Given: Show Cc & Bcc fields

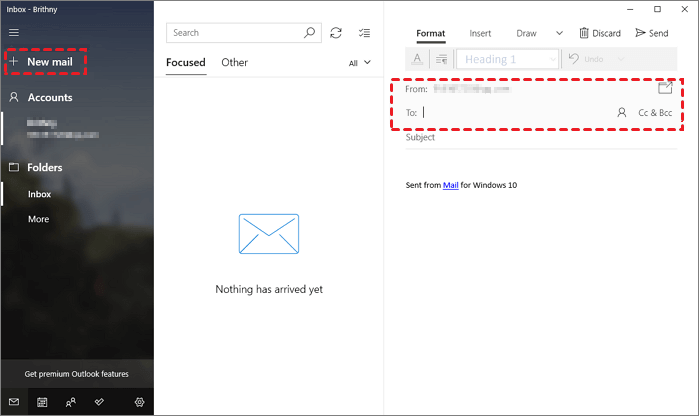Looking at the screenshot, I should point(655,113).
